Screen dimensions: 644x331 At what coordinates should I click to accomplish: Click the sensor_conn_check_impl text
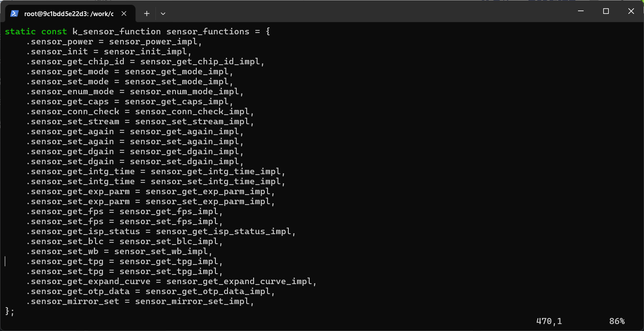tap(192, 112)
